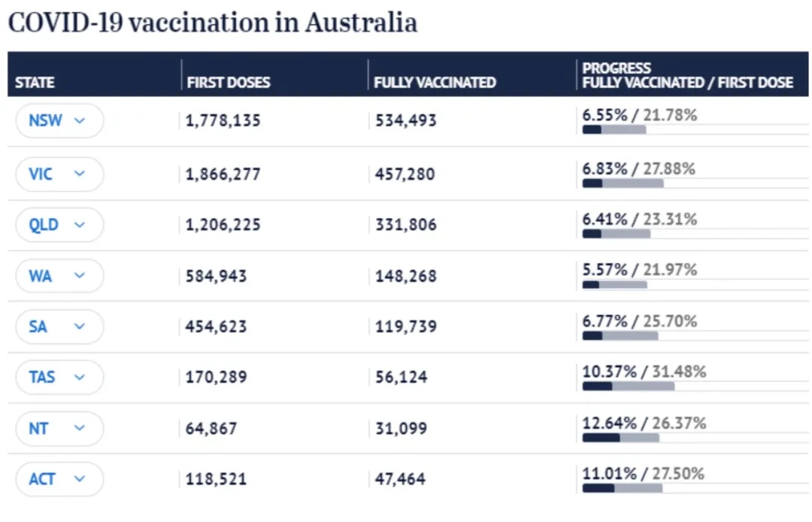
Task: Select the PROGRESS column header
Action: [x=687, y=75]
